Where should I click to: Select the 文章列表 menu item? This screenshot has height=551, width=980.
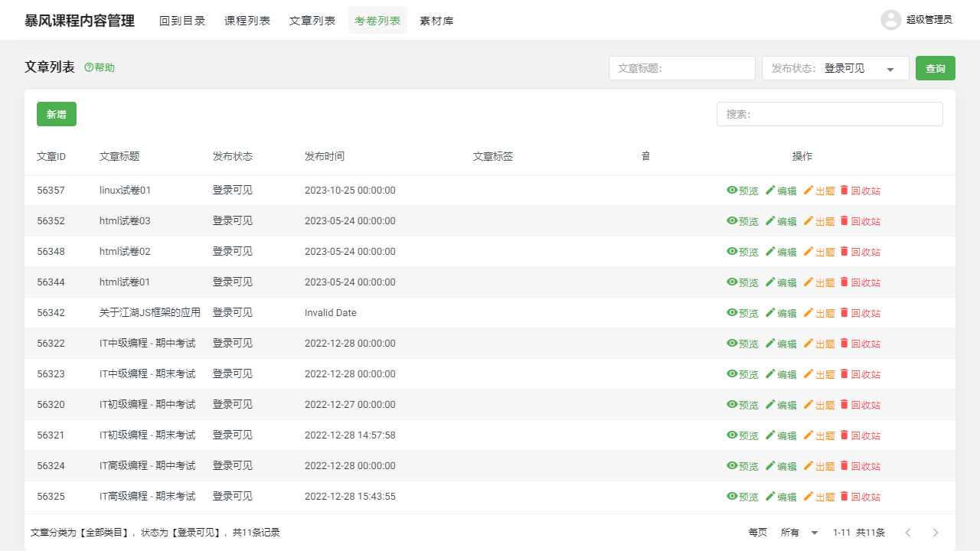pyautogui.click(x=312, y=20)
